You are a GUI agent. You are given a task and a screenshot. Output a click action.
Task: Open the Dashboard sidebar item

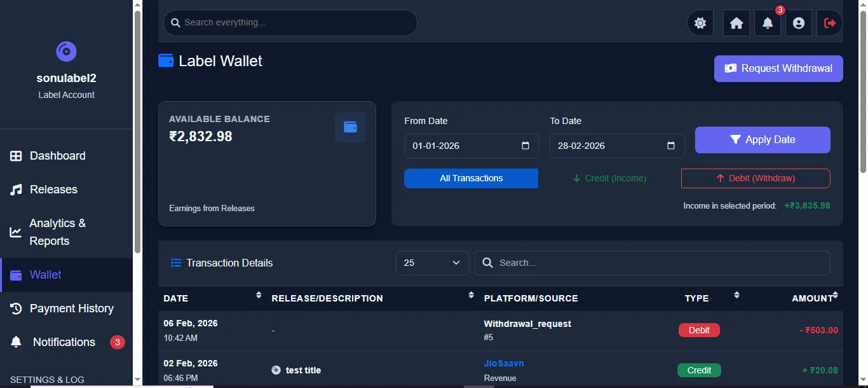(x=66, y=156)
